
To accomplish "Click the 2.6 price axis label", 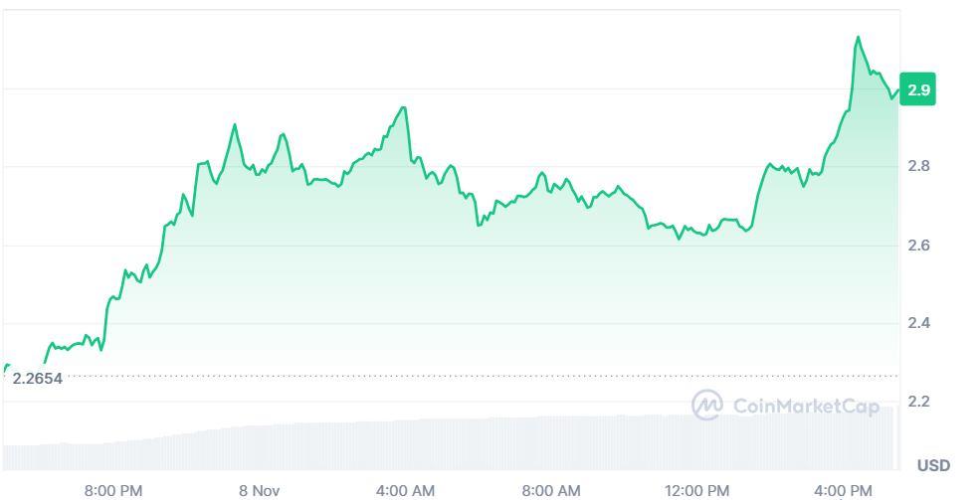I will click(918, 246).
